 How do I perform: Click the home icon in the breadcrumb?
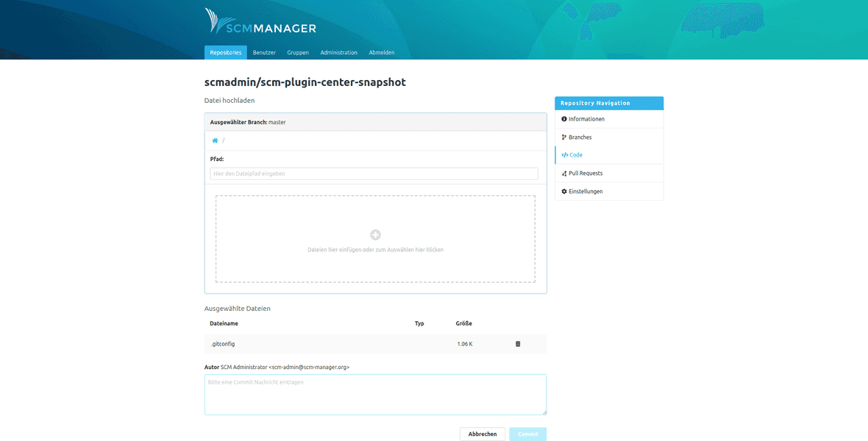click(215, 140)
